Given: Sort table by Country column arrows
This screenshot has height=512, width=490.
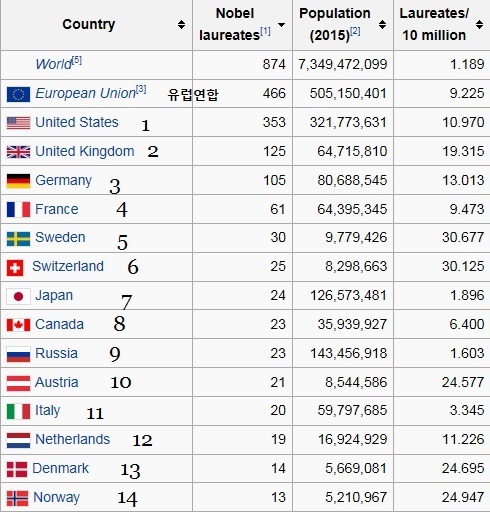Looking at the screenshot, I should tap(181, 24).
